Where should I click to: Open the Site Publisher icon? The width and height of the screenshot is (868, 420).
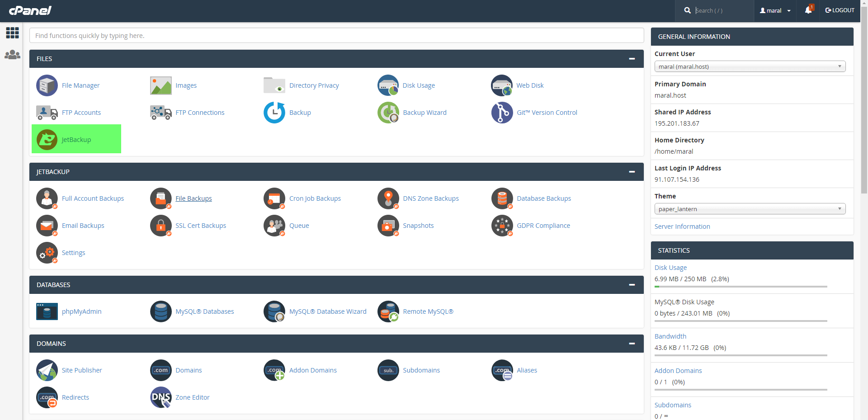(x=47, y=370)
